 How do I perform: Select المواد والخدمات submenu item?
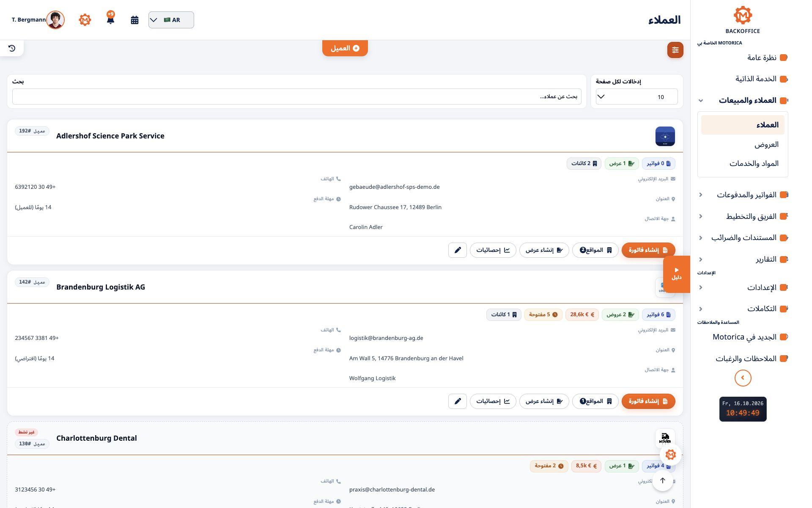click(743, 163)
